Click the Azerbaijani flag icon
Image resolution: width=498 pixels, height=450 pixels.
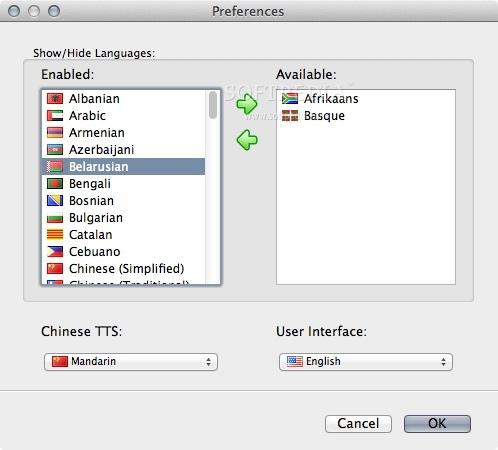coord(55,149)
